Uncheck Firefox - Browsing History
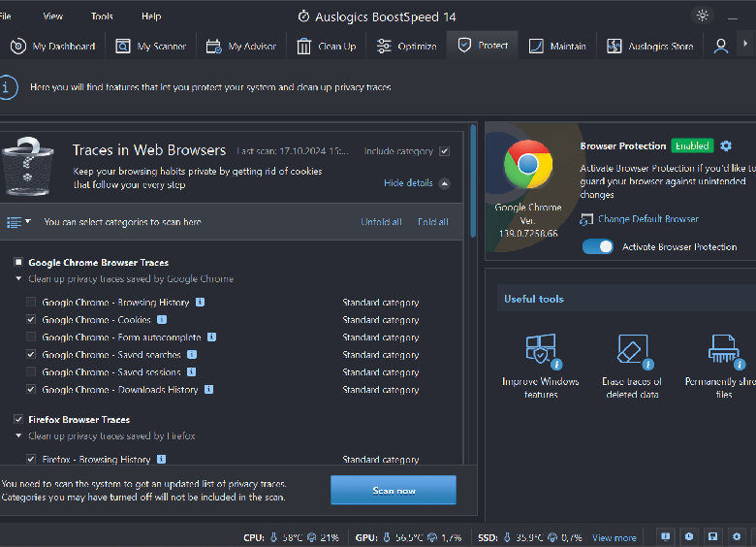The width and height of the screenshot is (756, 547). pos(31,459)
